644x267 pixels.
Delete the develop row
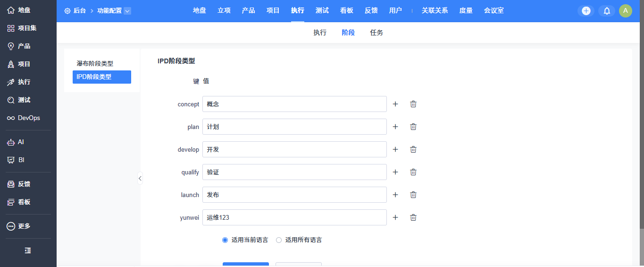(413, 149)
